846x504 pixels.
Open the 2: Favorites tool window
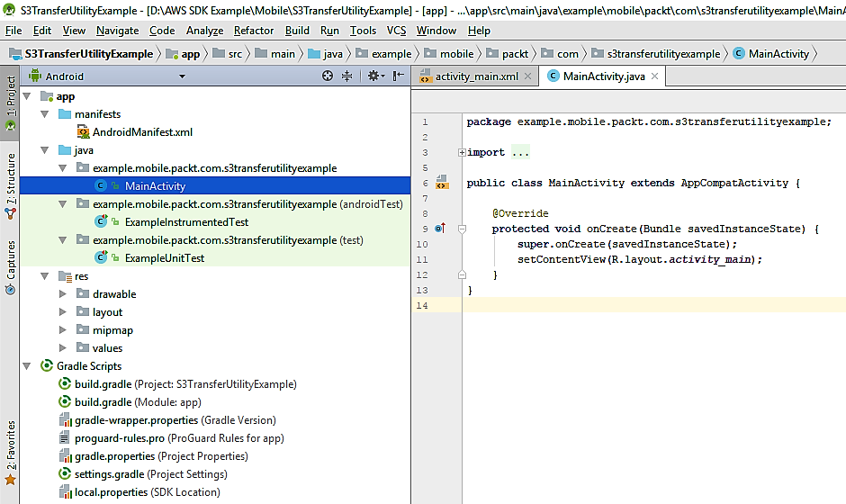[x=10, y=452]
